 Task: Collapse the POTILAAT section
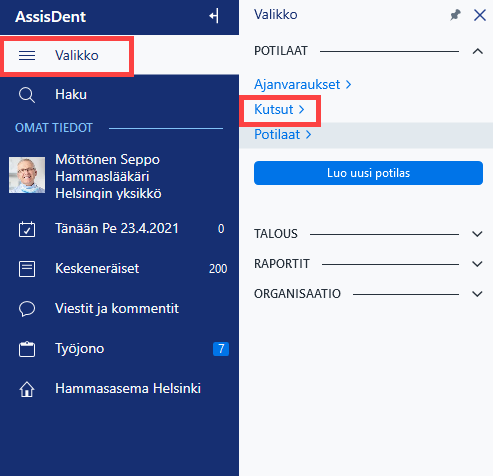coord(478,51)
